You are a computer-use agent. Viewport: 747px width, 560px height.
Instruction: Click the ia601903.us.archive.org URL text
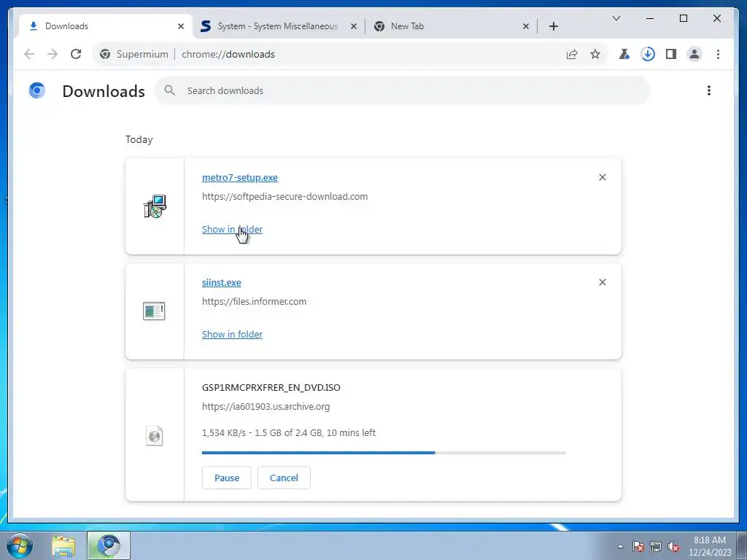tap(266, 407)
